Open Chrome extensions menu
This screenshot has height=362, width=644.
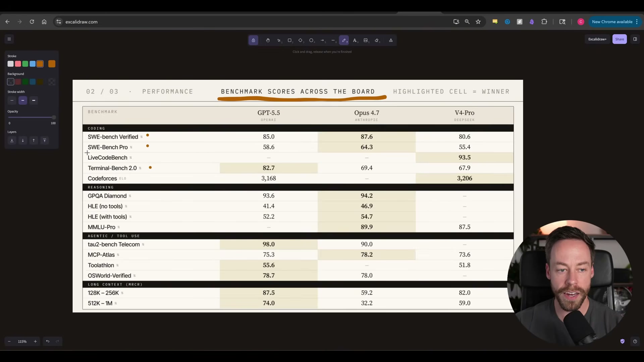(x=544, y=21)
